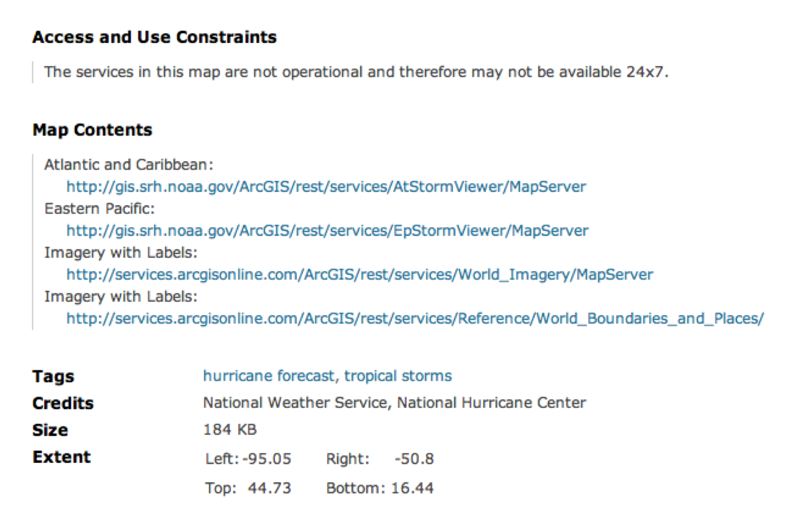Click the Access and Use Constraints heading
Viewport: 812px width, 528px height.
pyautogui.click(x=155, y=37)
